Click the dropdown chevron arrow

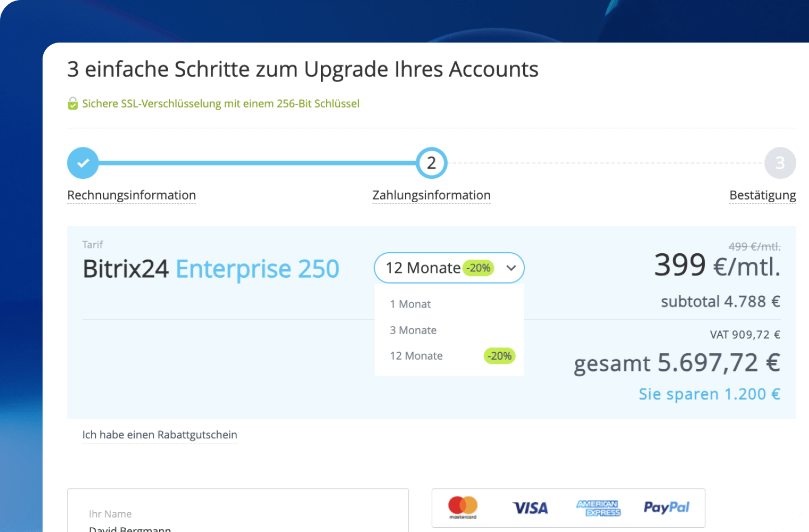pyautogui.click(x=511, y=268)
